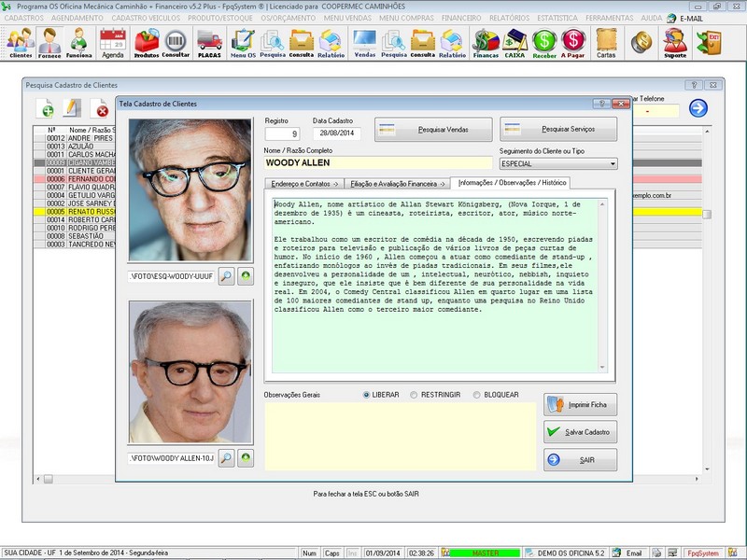Select the LIBERAR radio option

click(x=367, y=395)
